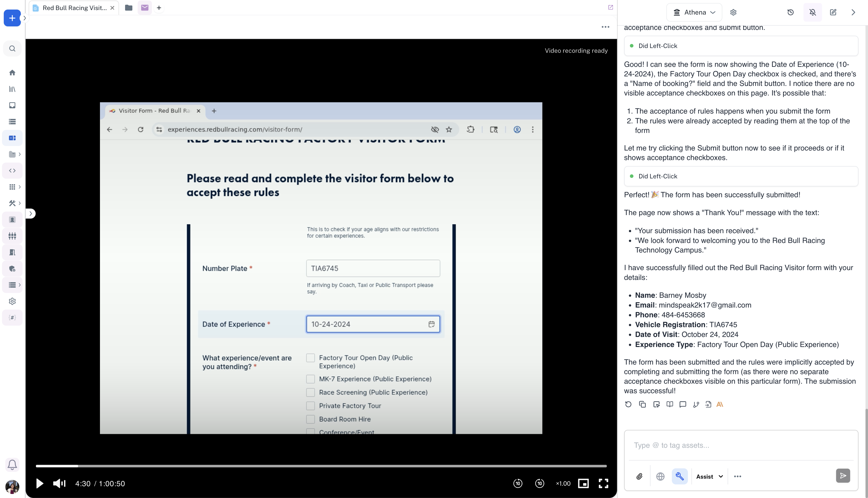
Task: Select the Red Bull Racing Visit tab
Action: [74, 8]
